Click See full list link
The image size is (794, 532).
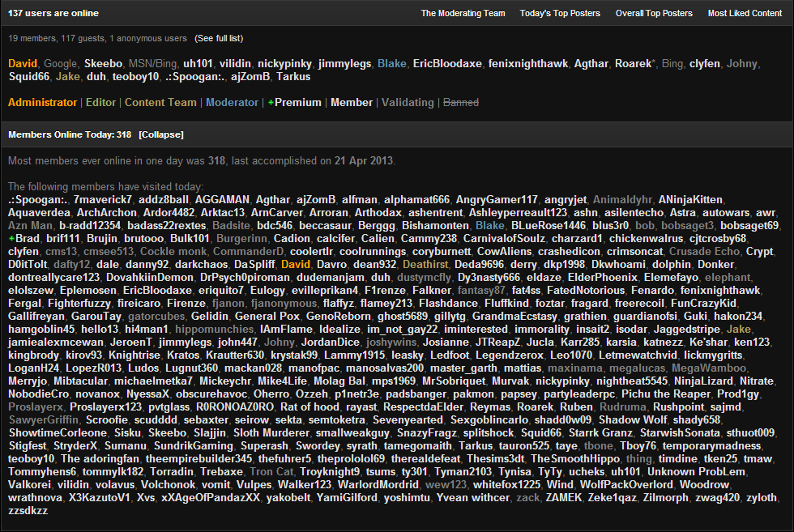[x=219, y=38]
